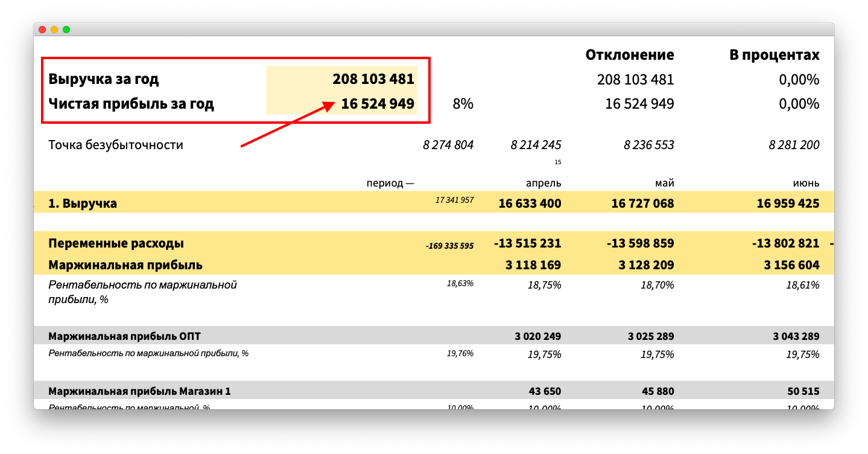This screenshot has width=868, height=454.
Task: Click the 8% net profit margin cell
Action: 463,104
